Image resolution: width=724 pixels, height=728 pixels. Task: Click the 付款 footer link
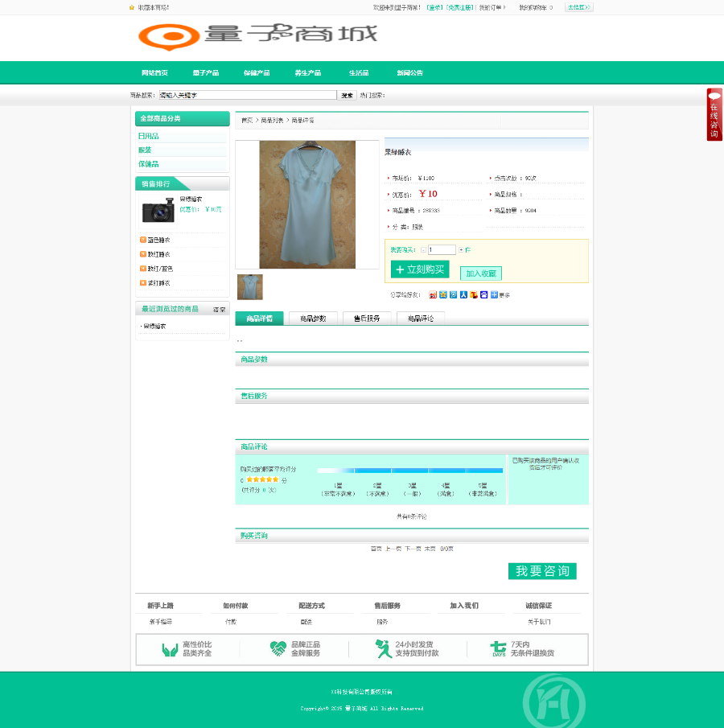pos(231,622)
